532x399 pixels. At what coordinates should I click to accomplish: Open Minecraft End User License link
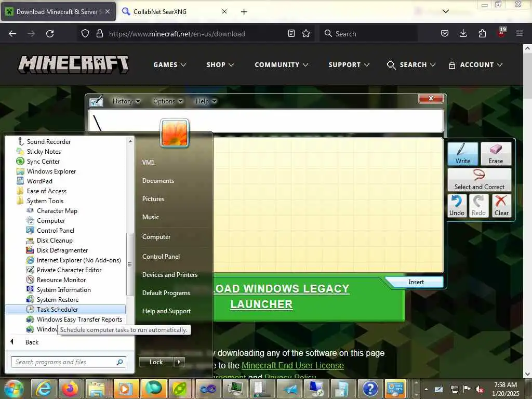[292, 365]
